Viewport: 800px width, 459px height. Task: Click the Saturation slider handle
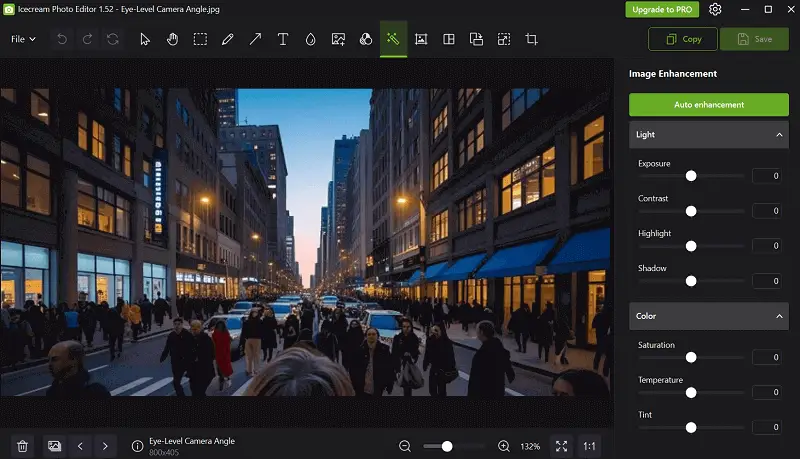coord(691,358)
